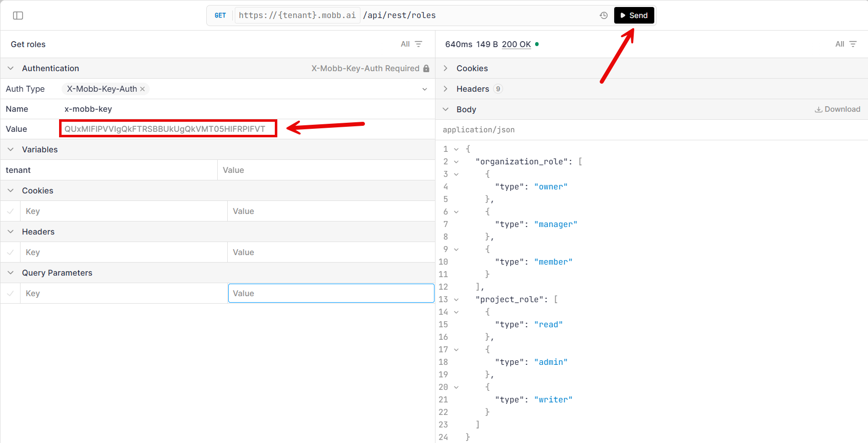Toggle the Cookies row checkbox
Screen dimensions: 868x443
pyautogui.click(x=11, y=211)
